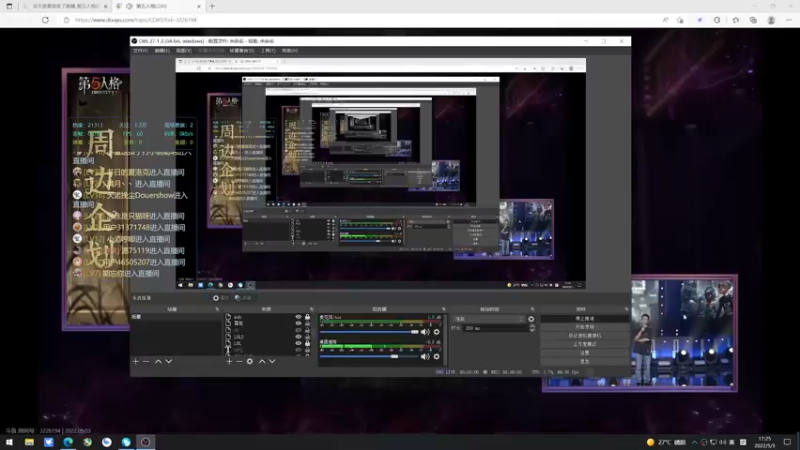Screen dimensions: 800x450
Task: Open source Properties button above the docks
Action: [x=221, y=298]
